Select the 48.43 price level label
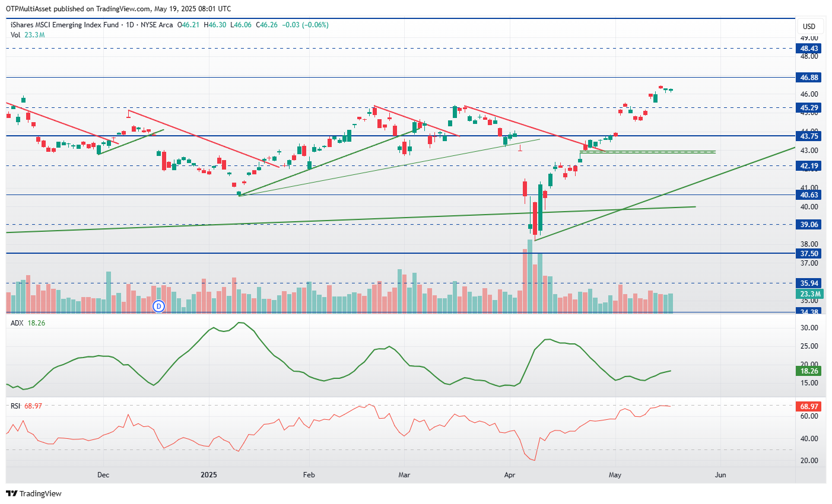832x504 pixels. coord(809,49)
